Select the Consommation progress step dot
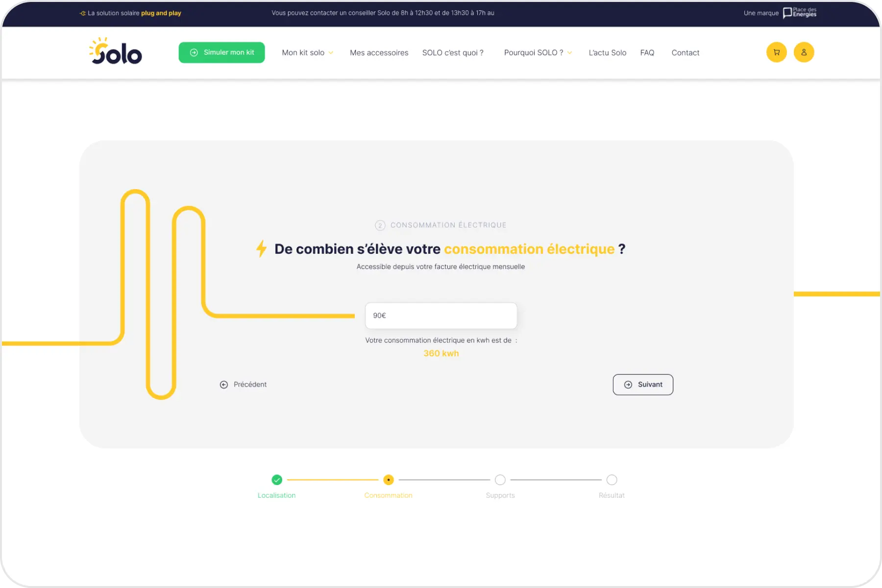The height and width of the screenshot is (588, 882). [389, 480]
